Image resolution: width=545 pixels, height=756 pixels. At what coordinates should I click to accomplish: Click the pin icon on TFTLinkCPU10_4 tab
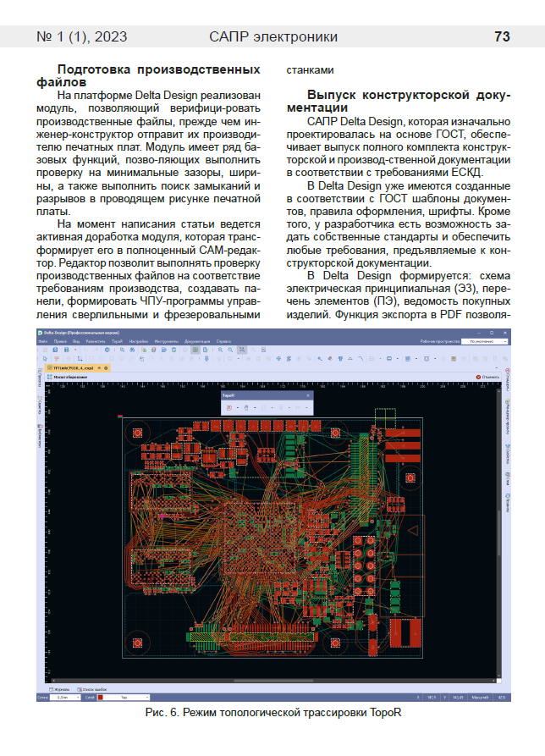99,368
